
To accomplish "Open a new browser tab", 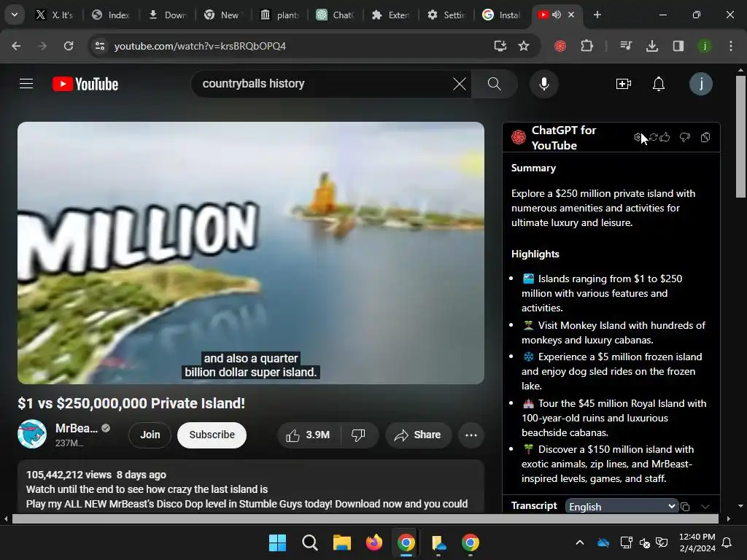I will 597,15.
